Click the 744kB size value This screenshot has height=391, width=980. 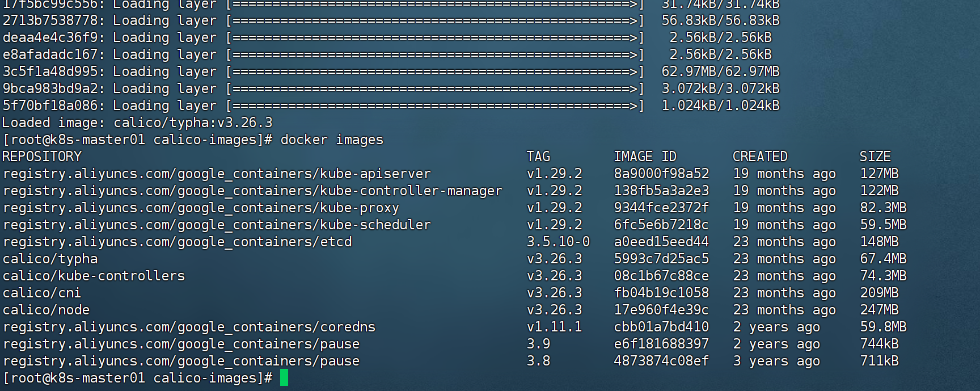(879, 344)
